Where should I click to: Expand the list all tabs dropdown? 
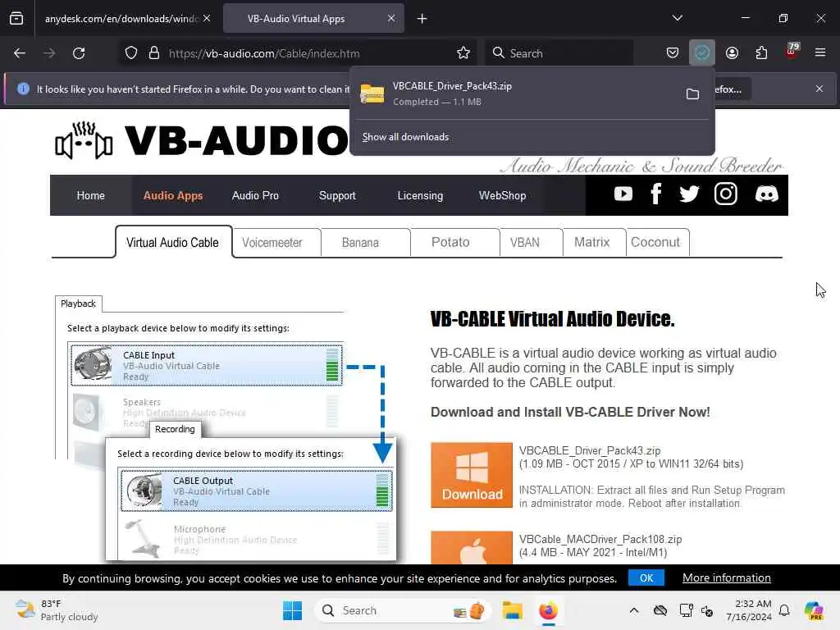[677, 18]
